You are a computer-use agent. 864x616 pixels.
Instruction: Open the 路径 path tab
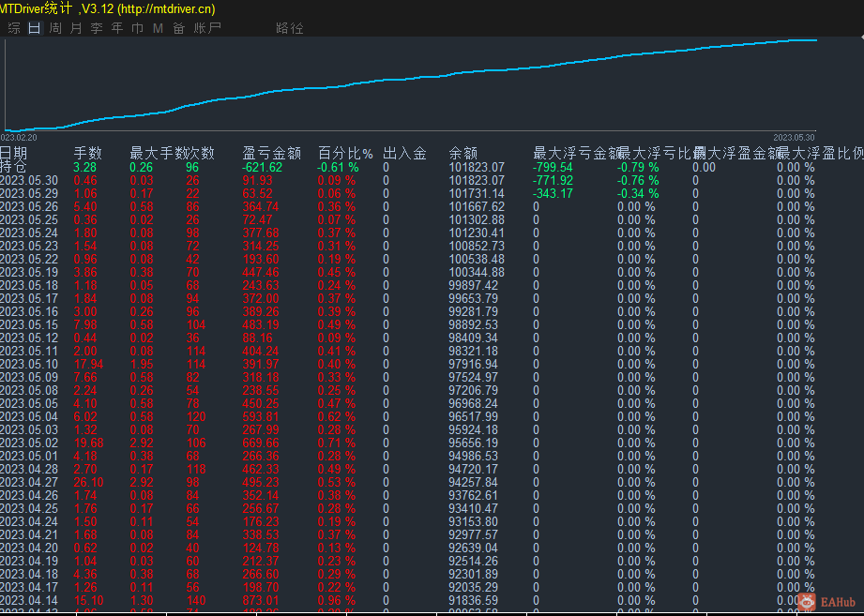[x=289, y=28]
